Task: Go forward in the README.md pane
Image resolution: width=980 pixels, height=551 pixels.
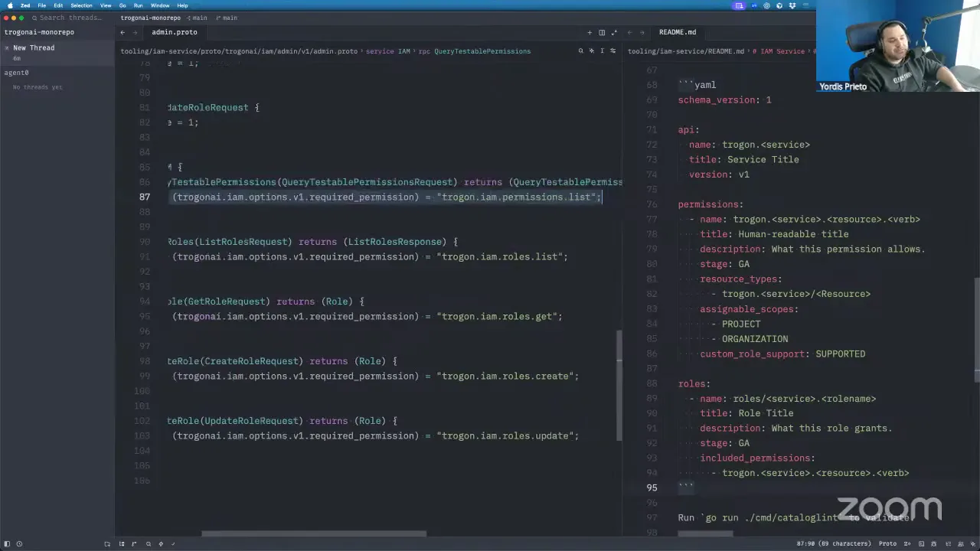Action: point(642,32)
